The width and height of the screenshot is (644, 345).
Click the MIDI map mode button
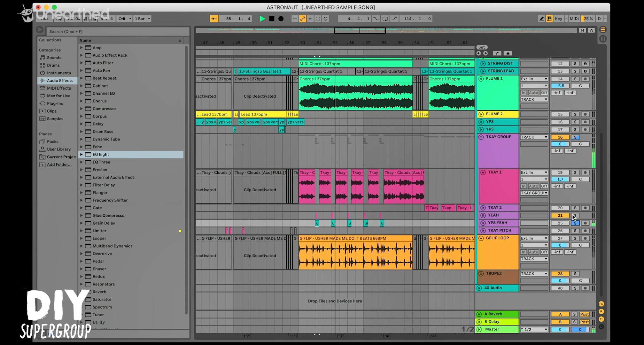574,19
